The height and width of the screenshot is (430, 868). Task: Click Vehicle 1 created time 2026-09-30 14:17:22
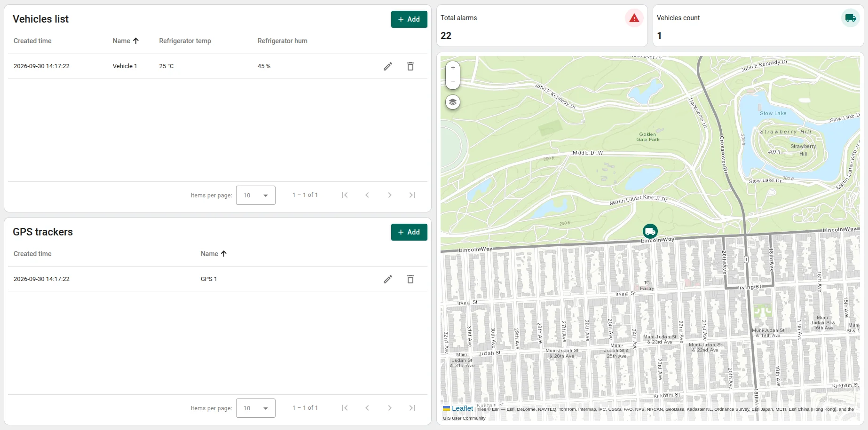click(41, 66)
